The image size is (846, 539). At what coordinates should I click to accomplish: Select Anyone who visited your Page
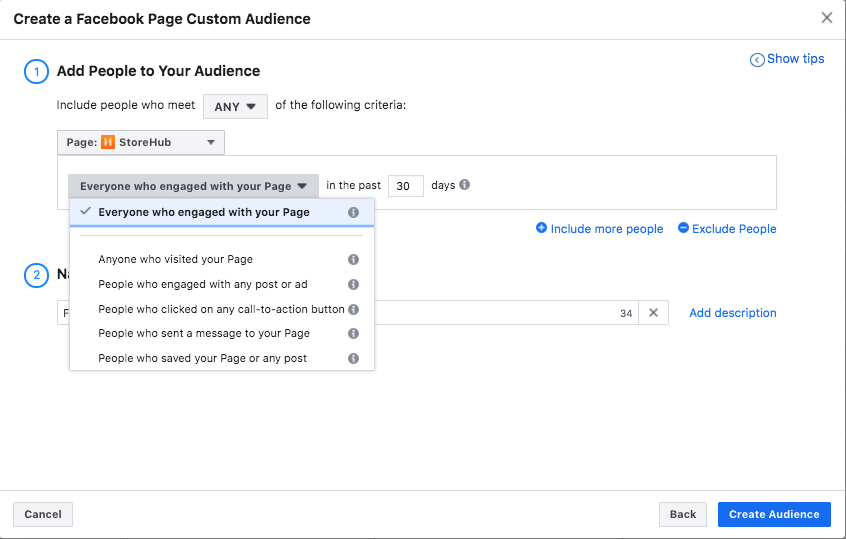[x=222, y=260]
